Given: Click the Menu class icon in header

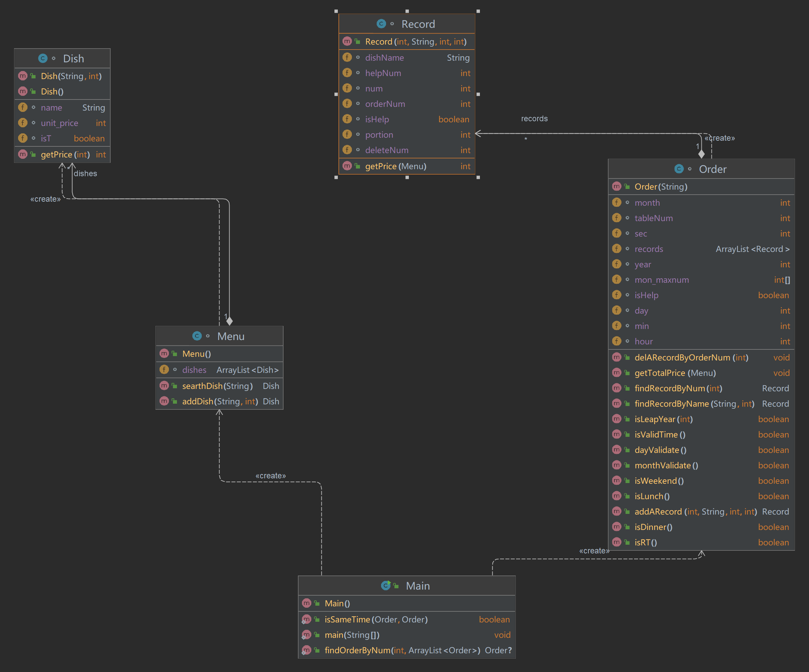Looking at the screenshot, I should 197,336.
